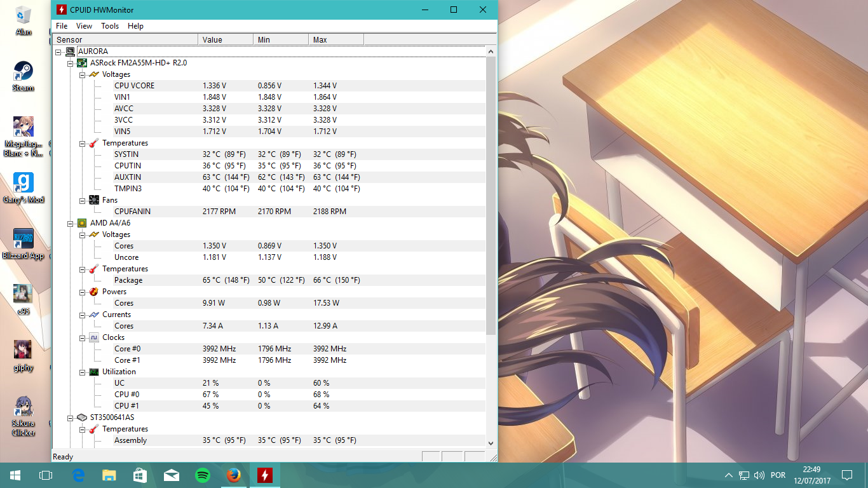This screenshot has width=868, height=488.
Task: Open the giphy desktop file
Action: point(24,356)
